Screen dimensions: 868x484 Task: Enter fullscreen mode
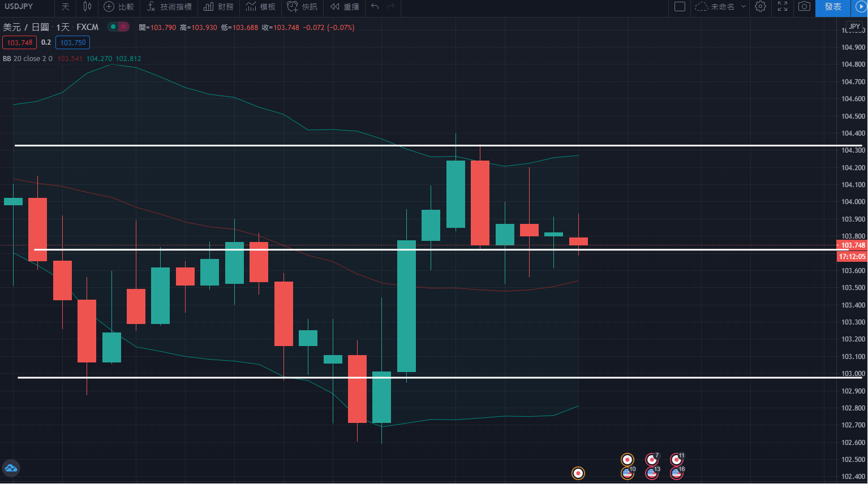[783, 7]
